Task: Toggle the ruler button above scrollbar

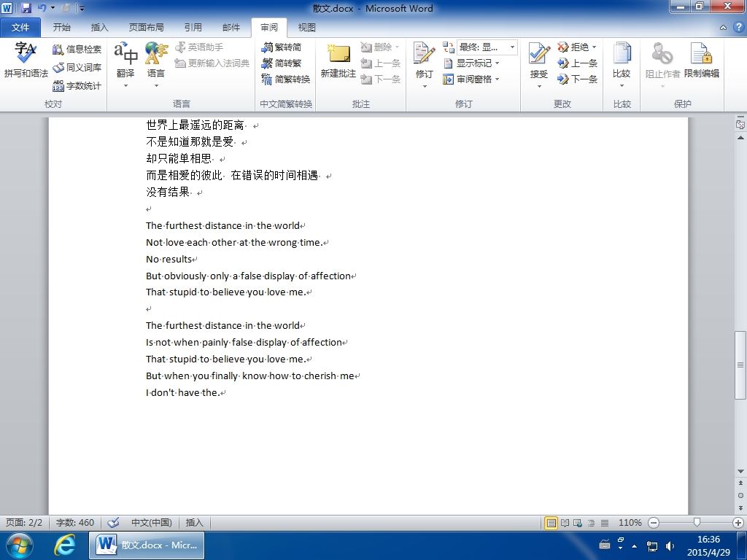Action: 740,125
